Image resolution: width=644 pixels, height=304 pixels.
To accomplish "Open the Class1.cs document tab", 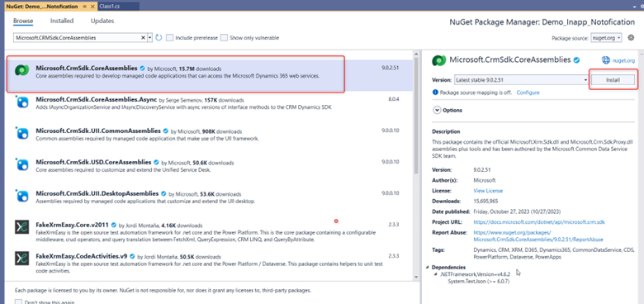I will click(118, 6).
